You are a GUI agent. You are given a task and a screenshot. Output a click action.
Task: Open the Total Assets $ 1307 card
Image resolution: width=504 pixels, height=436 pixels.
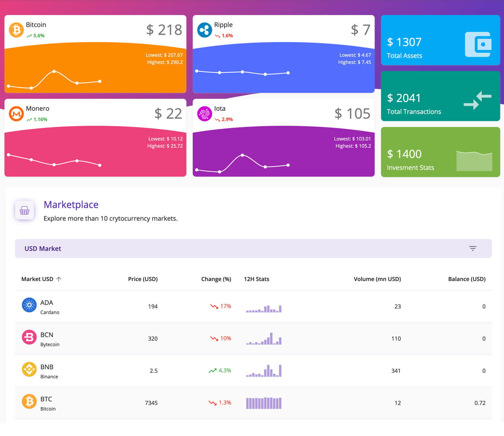[x=440, y=40]
